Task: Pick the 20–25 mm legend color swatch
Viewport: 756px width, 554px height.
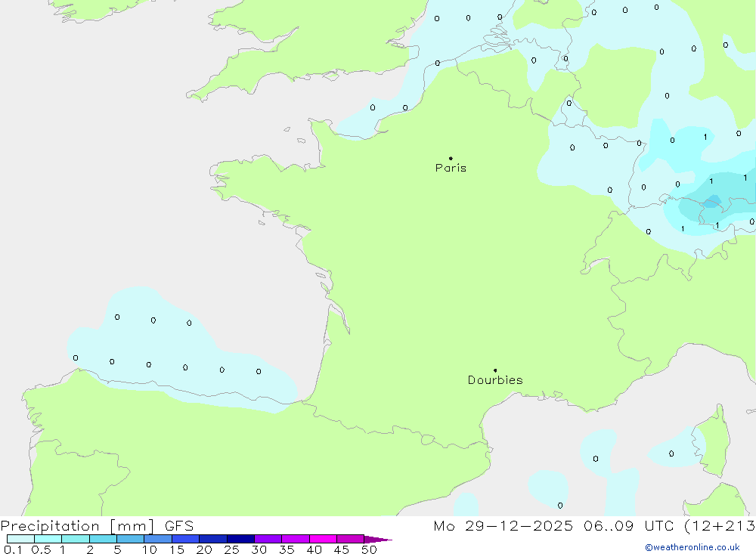Action: (213, 539)
